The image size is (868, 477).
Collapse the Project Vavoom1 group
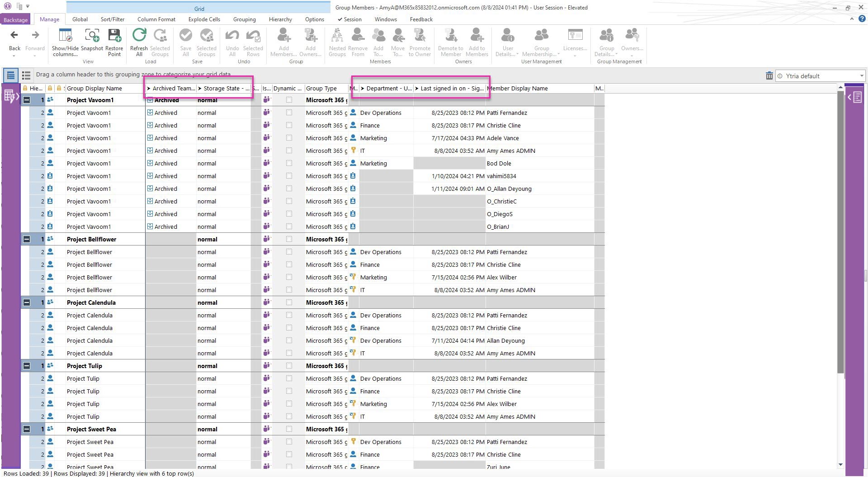27,100
